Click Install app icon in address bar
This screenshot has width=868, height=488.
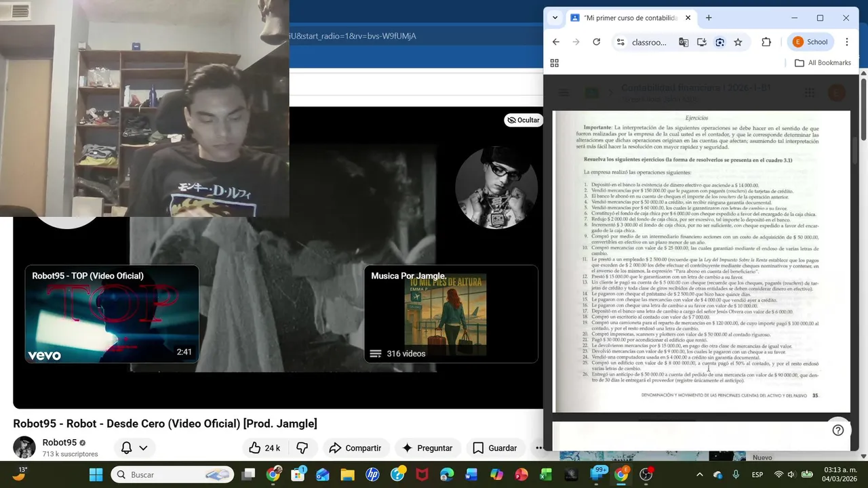pos(702,42)
